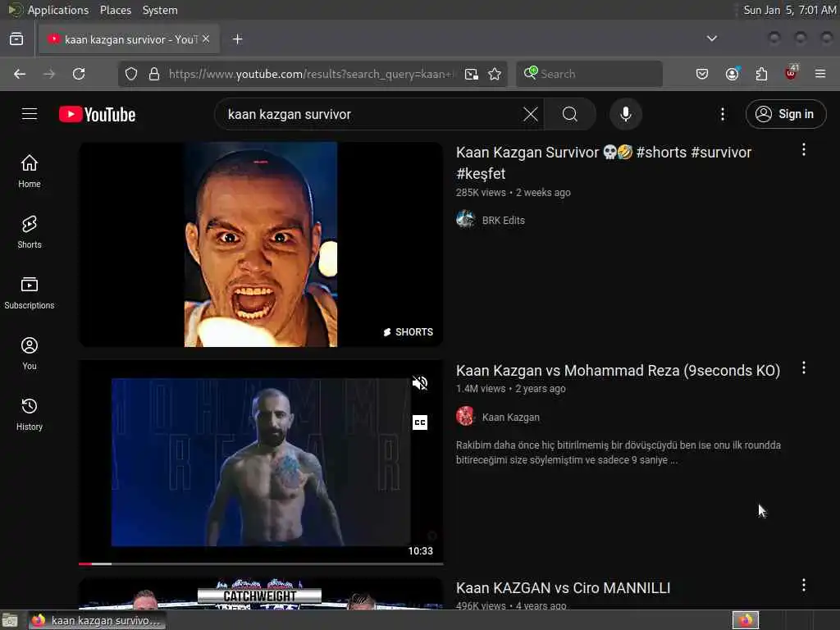Image resolution: width=840 pixels, height=630 pixels.
Task: Open YouTube settings three-dot menu
Action: (x=722, y=114)
